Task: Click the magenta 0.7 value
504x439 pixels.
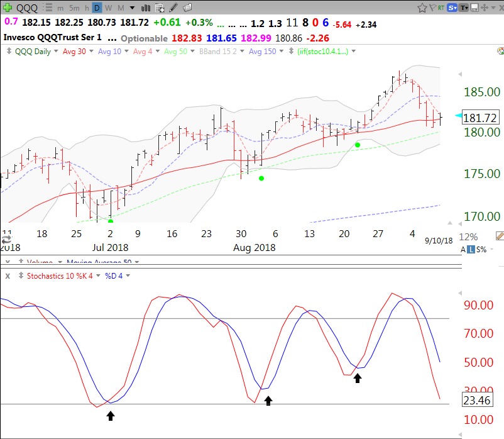Action: (11, 21)
